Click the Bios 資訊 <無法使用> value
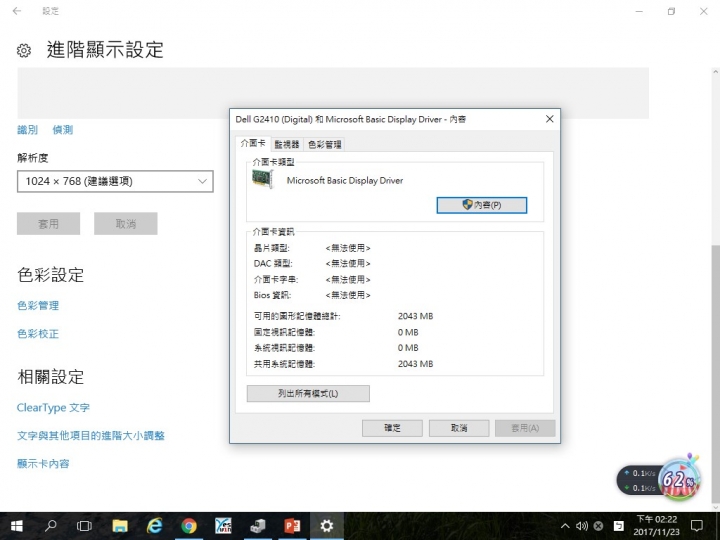The width and height of the screenshot is (720, 540). point(348,295)
